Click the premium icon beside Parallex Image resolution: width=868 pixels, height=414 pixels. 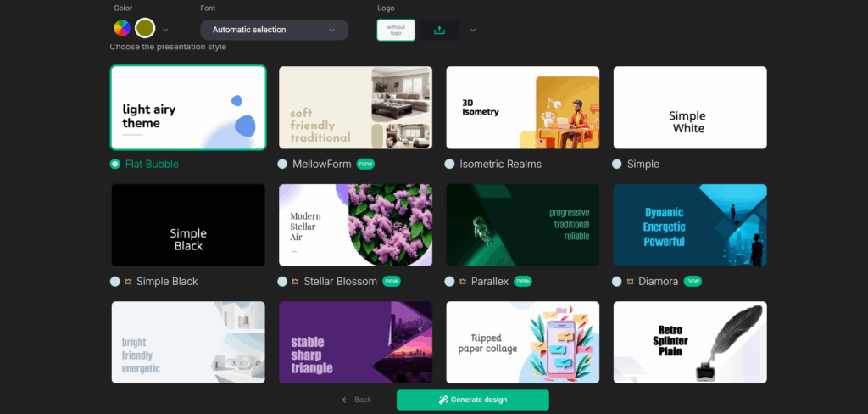[x=463, y=281]
